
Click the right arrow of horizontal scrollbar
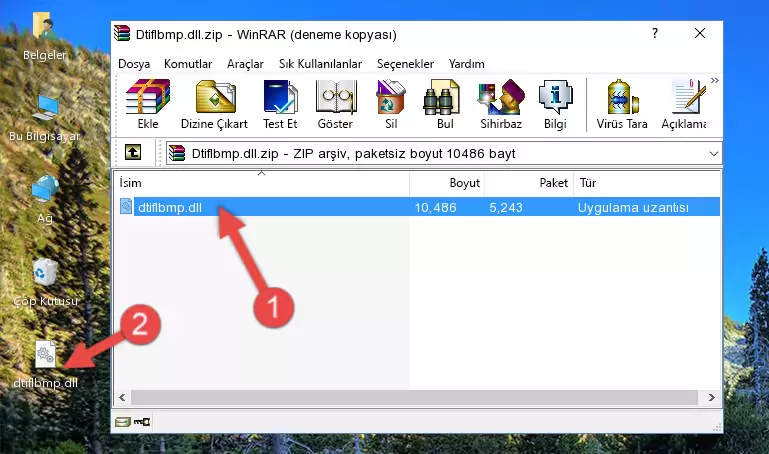[712, 398]
